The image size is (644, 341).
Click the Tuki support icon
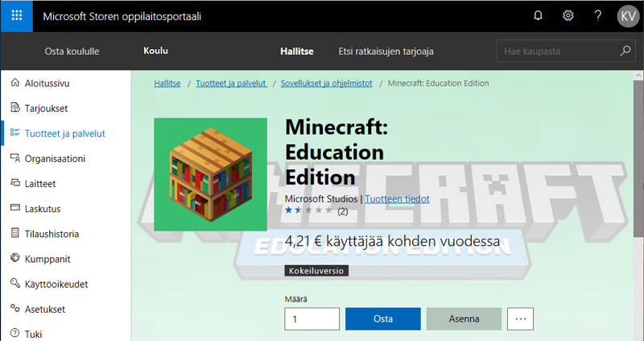[x=15, y=333]
